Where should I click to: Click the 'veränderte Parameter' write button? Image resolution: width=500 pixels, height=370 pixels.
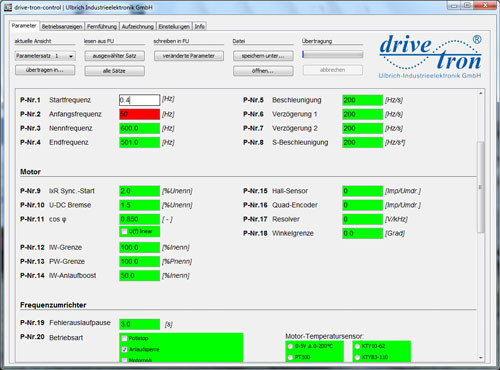point(189,56)
